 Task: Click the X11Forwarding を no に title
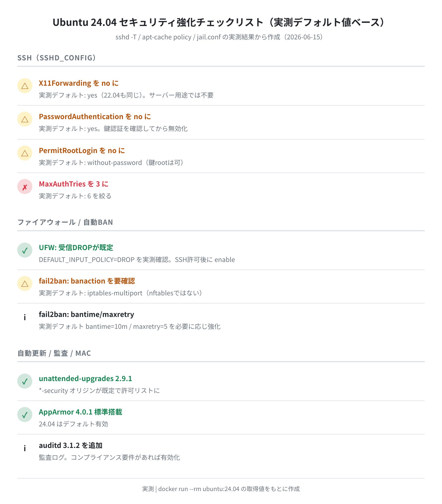79,83
